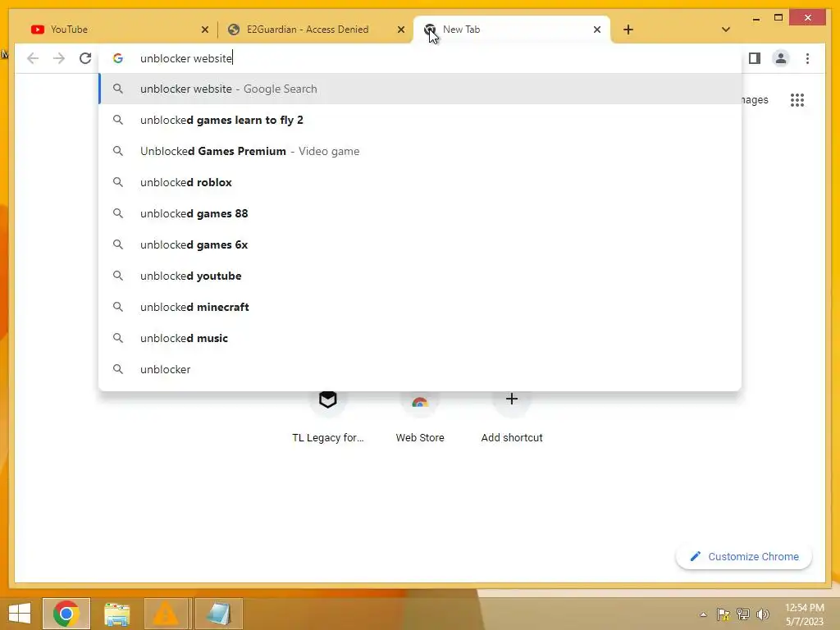Choose 'Unblocked Games Premium' suggestion

click(421, 151)
